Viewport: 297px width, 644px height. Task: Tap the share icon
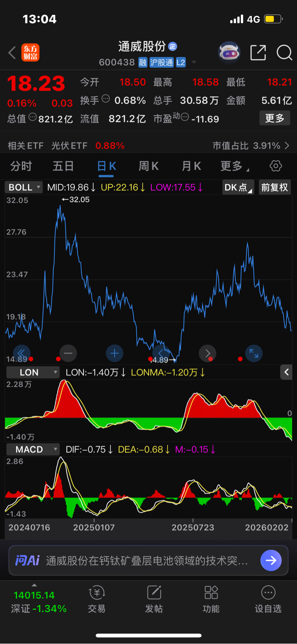click(x=258, y=53)
